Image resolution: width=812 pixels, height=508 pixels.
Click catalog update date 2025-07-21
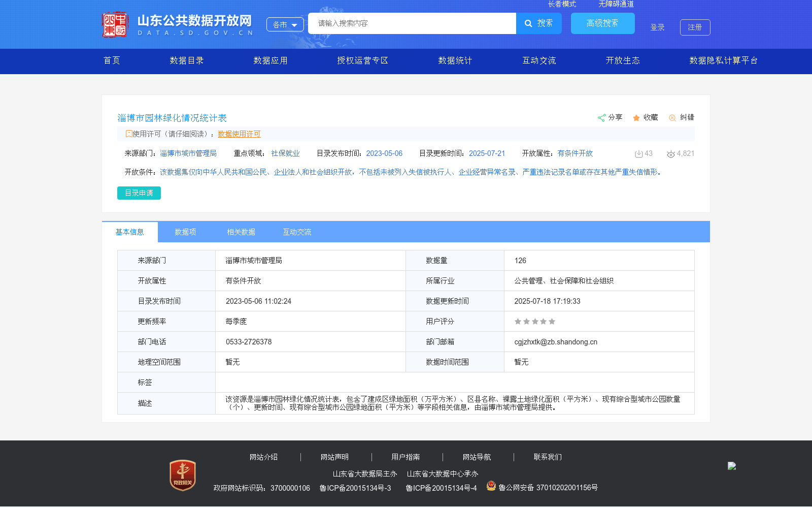point(487,153)
